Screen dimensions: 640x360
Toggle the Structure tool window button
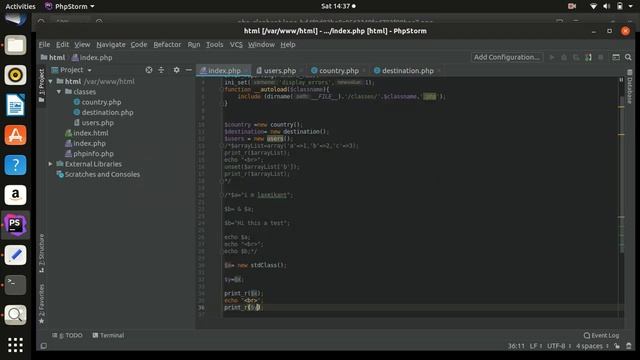tap(42, 253)
